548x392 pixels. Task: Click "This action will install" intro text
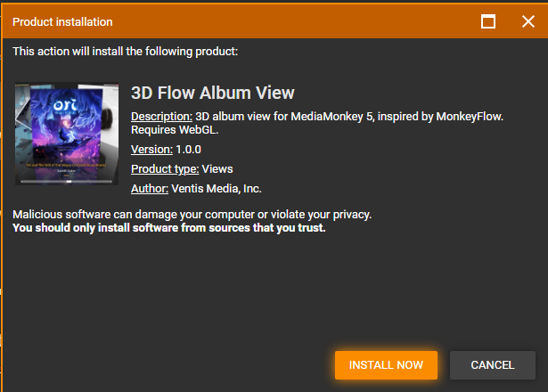[125, 52]
